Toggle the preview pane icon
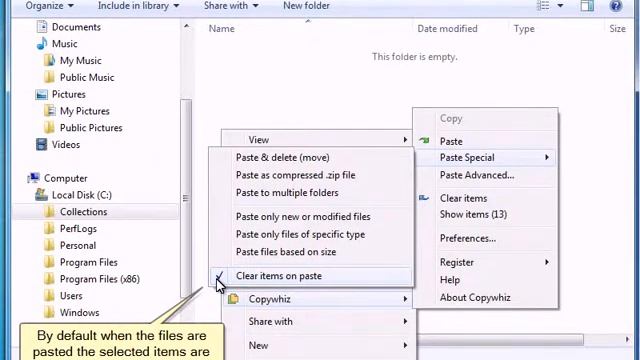The image size is (640, 360). (x=587, y=6)
